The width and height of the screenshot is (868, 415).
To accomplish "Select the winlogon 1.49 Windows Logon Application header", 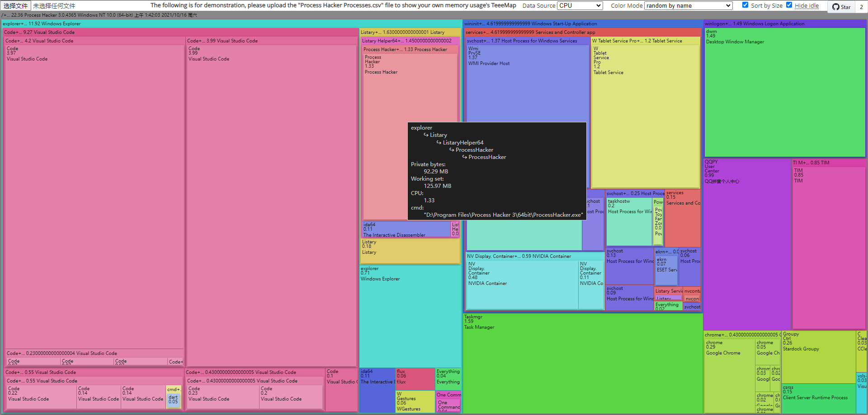I will click(785, 23).
